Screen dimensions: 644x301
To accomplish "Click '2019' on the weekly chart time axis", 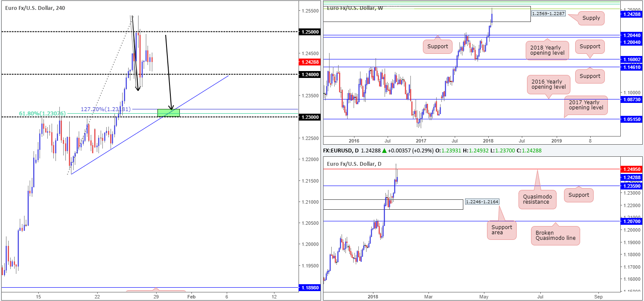I will click(x=556, y=140).
